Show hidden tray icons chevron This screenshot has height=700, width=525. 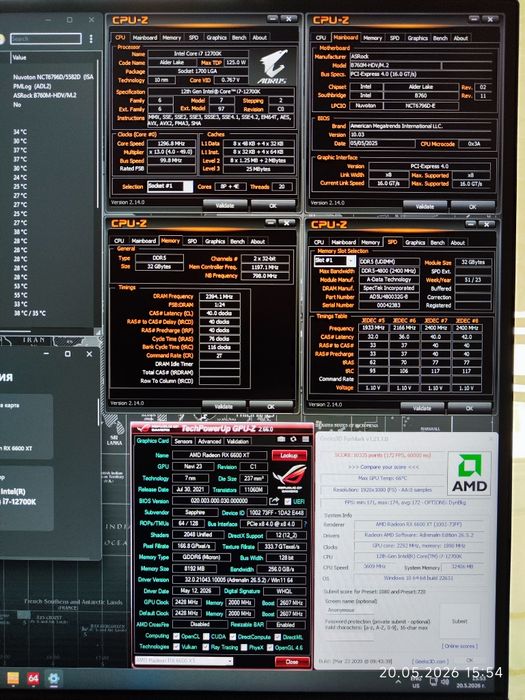[398, 682]
